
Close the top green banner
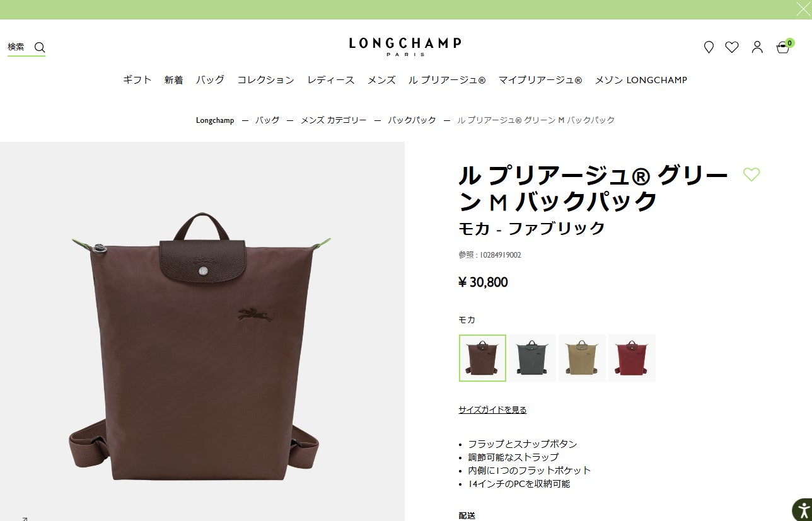coord(803,9)
